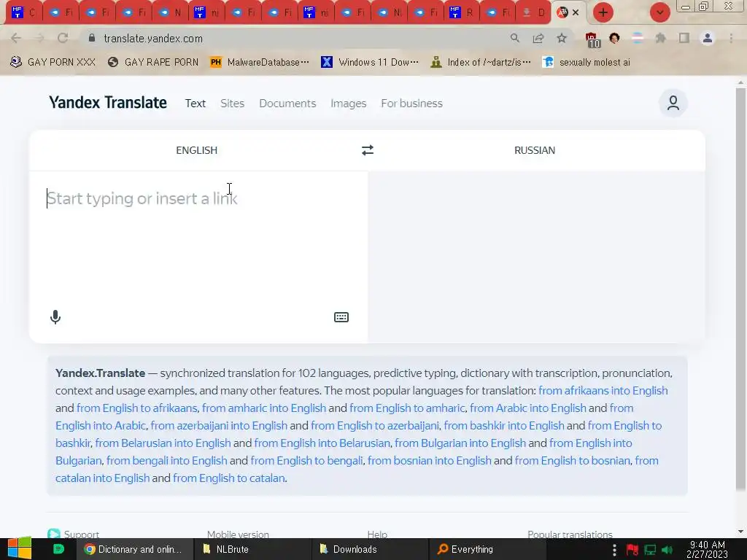The height and width of the screenshot is (560, 747).
Task: Close the active Yandex Translate tab
Action: click(x=576, y=12)
